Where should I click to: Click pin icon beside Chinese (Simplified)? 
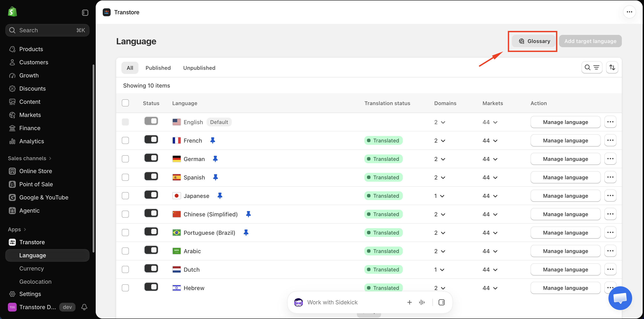click(248, 214)
